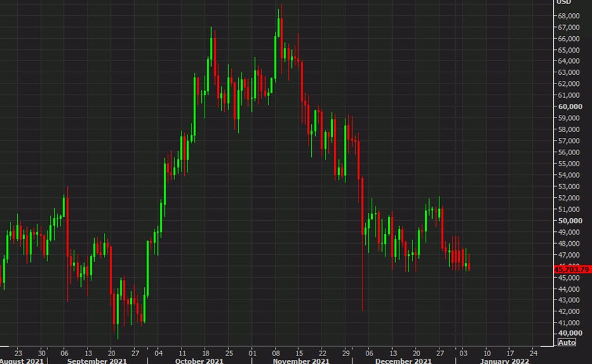Click the red 45,703.79 current price tag
The image size is (592, 364).
[x=572, y=268]
